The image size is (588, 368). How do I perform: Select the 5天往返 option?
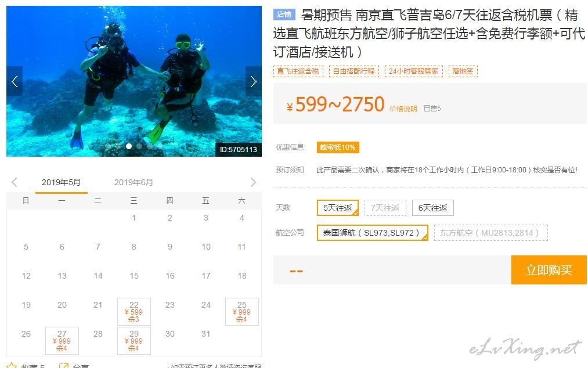(337, 208)
